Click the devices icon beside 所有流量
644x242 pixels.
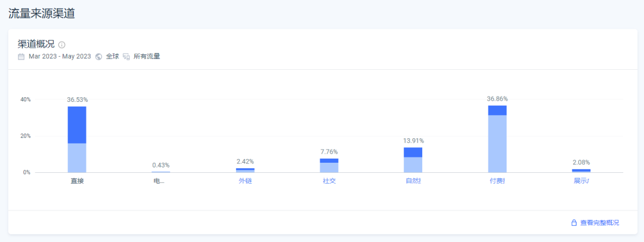126,57
